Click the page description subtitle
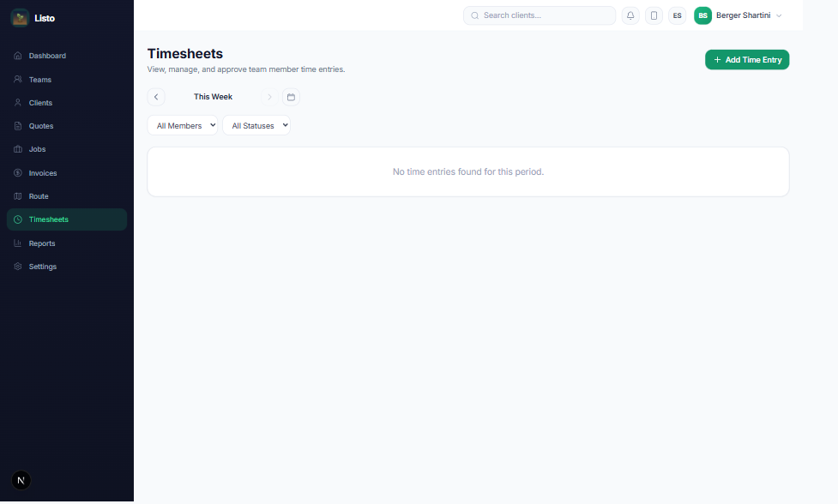This screenshot has width=838, height=504. [246, 69]
